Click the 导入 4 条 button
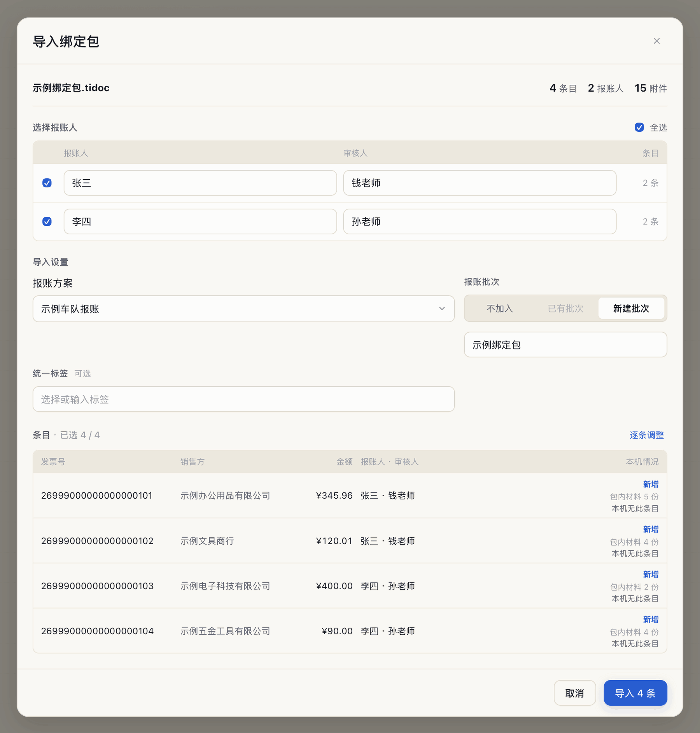Viewport: 700px width, 733px height. 635,693
